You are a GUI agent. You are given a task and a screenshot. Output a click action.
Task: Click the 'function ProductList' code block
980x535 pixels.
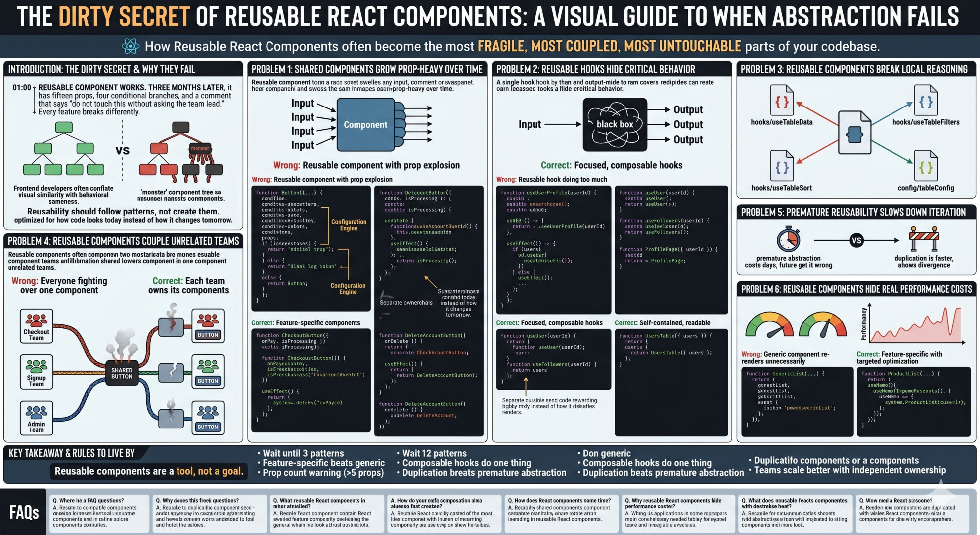[x=913, y=402]
